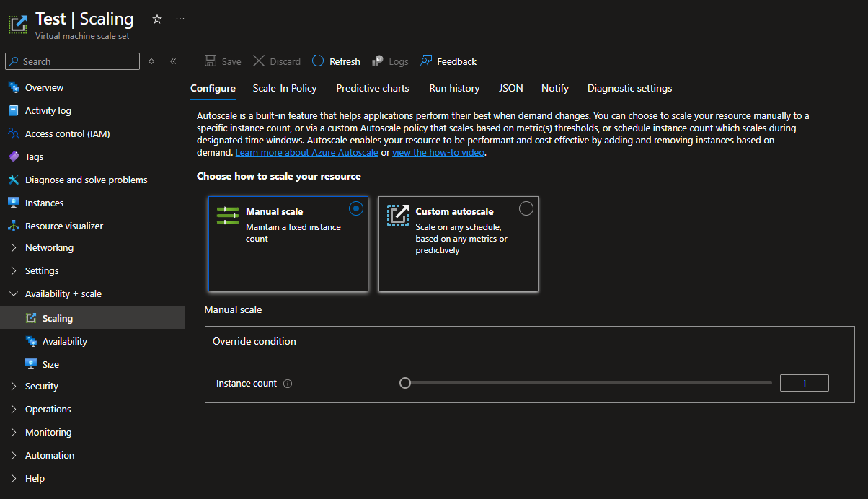Open the Notify tab
Viewport: 868px width, 499px height.
point(555,88)
